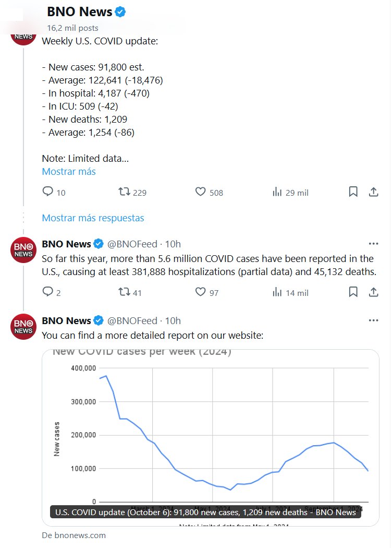Open more options on website report post
The height and width of the screenshot is (548, 392).
pyautogui.click(x=373, y=320)
